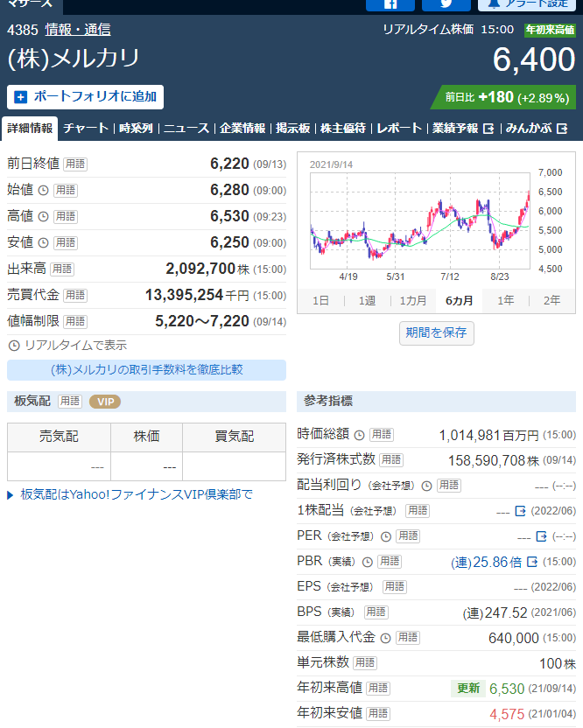The height and width of the screenshot is (728, 583).
Task: Click the 用語 tag beside 時価総額
Action: pos(382,435)
